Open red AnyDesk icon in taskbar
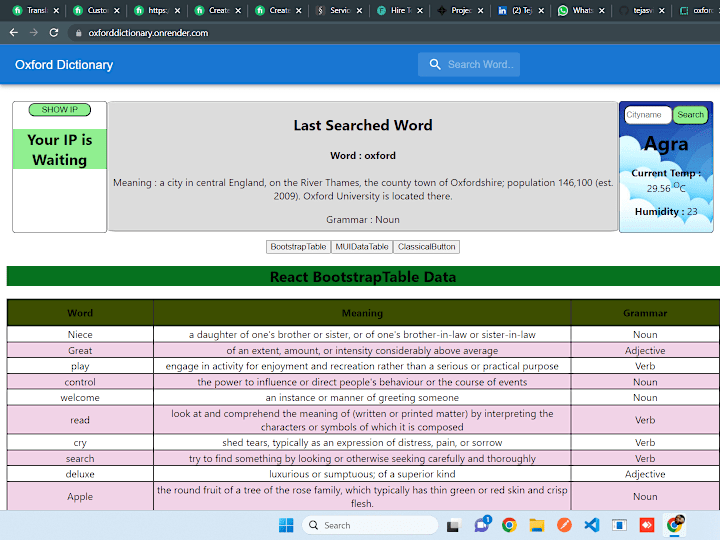720x540 pixels. [x=647, y=525]
